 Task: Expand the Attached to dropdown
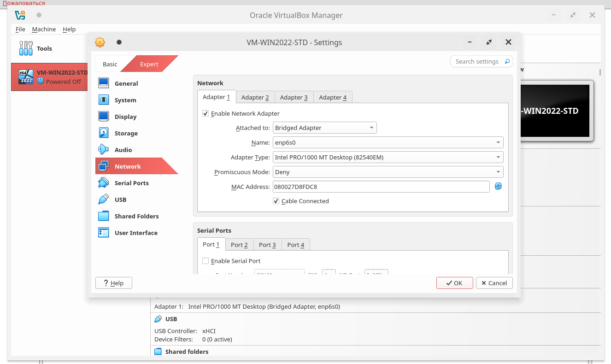click(x=324, y=128)
